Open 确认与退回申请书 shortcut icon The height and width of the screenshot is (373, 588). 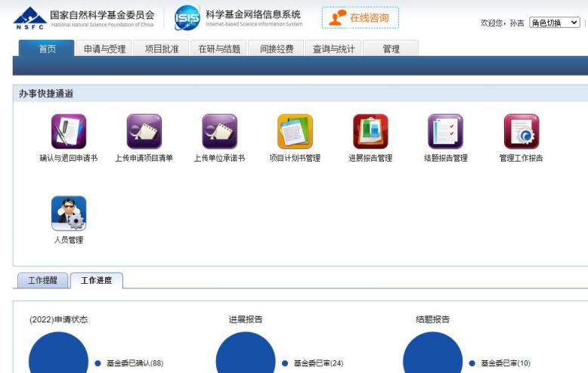(68, 132)
